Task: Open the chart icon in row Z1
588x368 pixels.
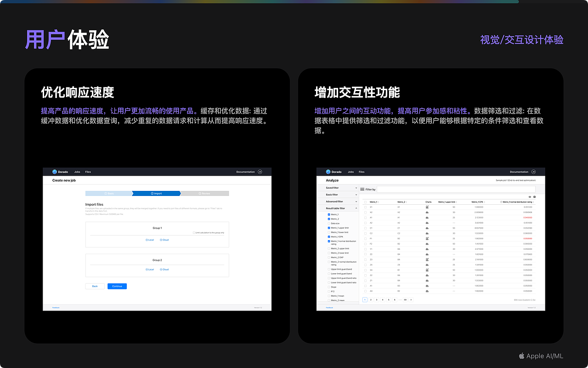Action: (427, 281)
